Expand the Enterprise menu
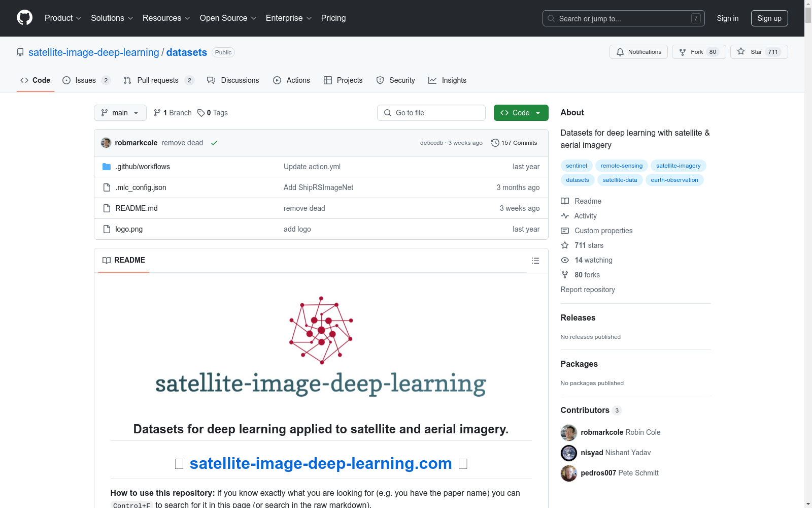The height and width of the screenshot is (508, 812). click(289, 18)
